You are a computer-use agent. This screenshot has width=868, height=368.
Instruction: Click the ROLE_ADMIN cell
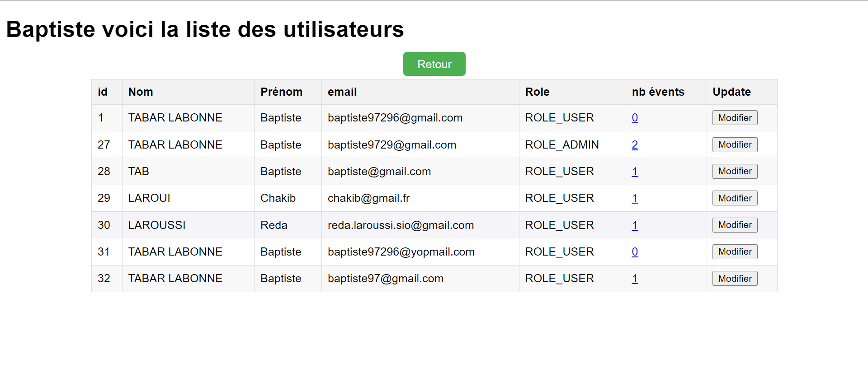[x=561, y=145]
